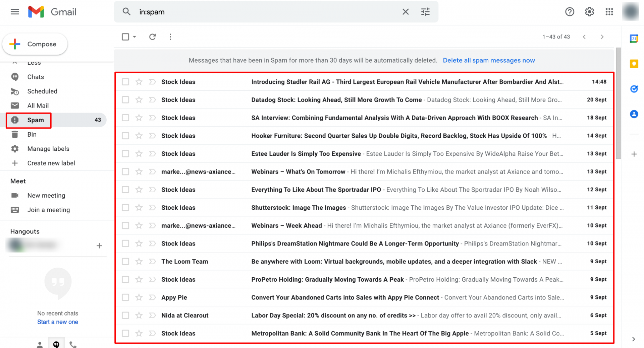
Task: Star the Appy Pie email
Action: point(139,297)
